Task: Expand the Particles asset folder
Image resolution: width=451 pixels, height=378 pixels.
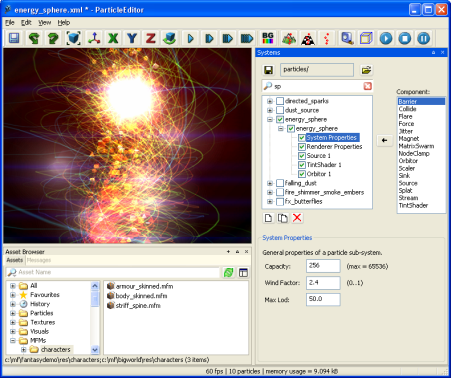Action: click(x=13, y=313)
